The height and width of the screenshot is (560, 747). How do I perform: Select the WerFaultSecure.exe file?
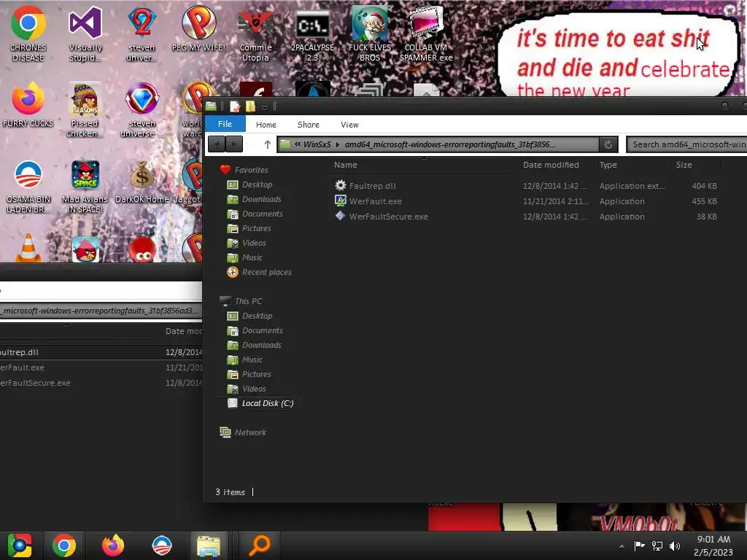pyautogui.click(x=388, y=217)
